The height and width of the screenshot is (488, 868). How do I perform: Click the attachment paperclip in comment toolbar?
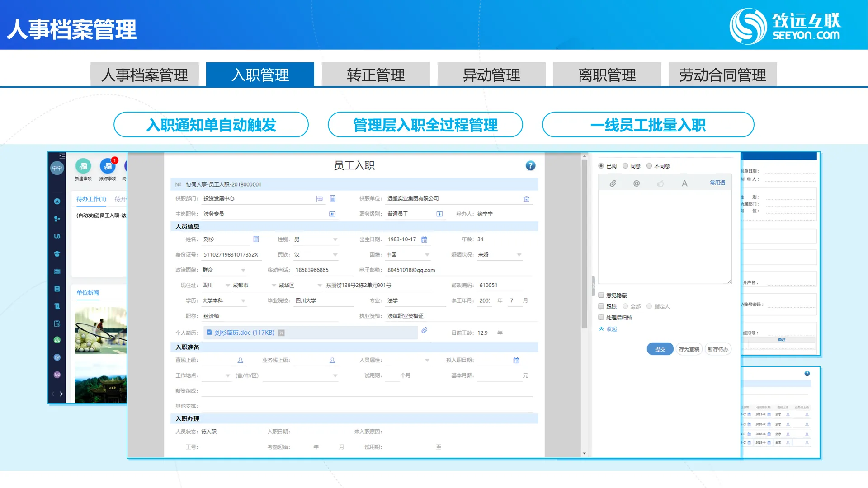[613, 183]
